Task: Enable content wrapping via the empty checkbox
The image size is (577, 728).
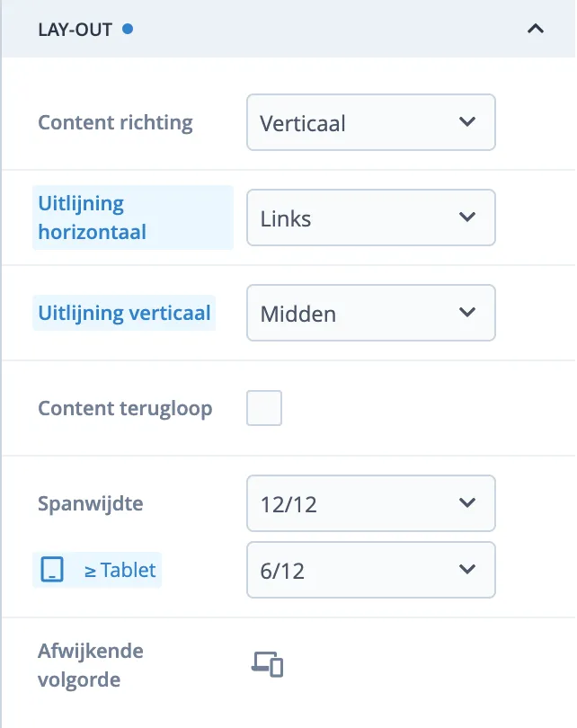Action: coord(264,408)
